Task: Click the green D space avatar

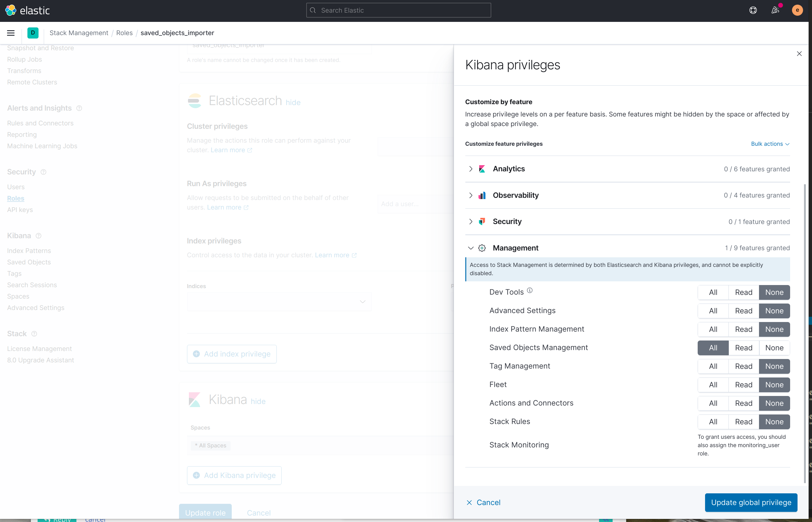Action: point(33,33)
